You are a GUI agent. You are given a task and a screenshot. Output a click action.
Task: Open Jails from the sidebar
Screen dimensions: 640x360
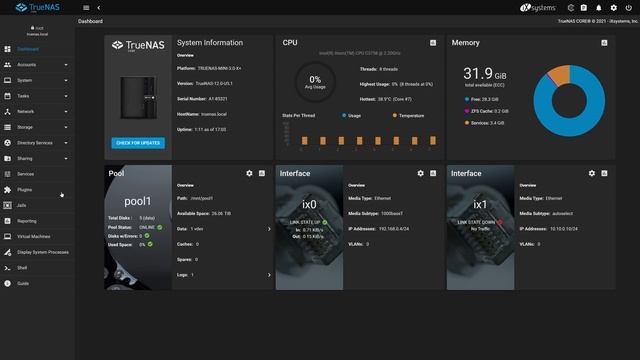pos(22,205)
